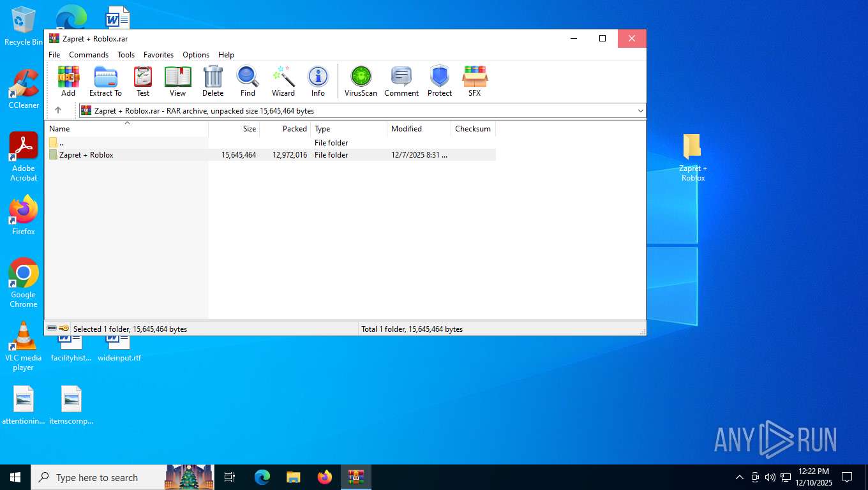Click the Add toolbar icon

(x=68, y=81)
